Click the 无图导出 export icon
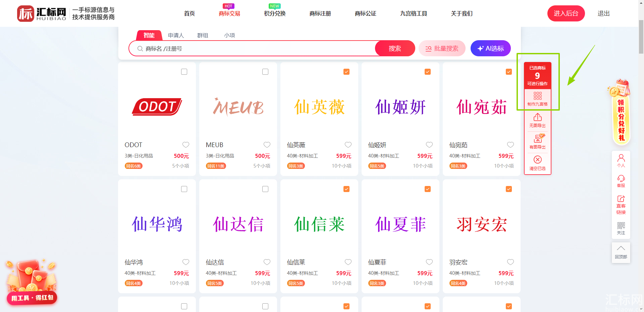Screen dimensions: 644x312 [x=537, y=117]
